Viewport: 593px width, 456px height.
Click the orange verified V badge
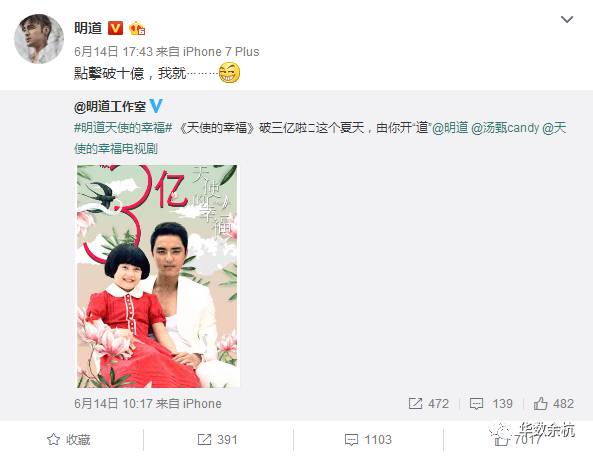click(115, 28)
